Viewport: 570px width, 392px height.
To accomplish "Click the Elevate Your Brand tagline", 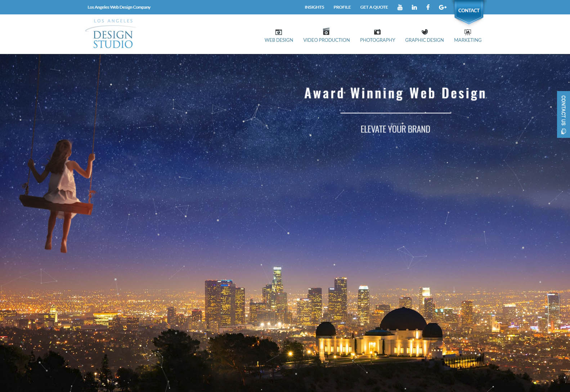I will (x=395, y=129).
